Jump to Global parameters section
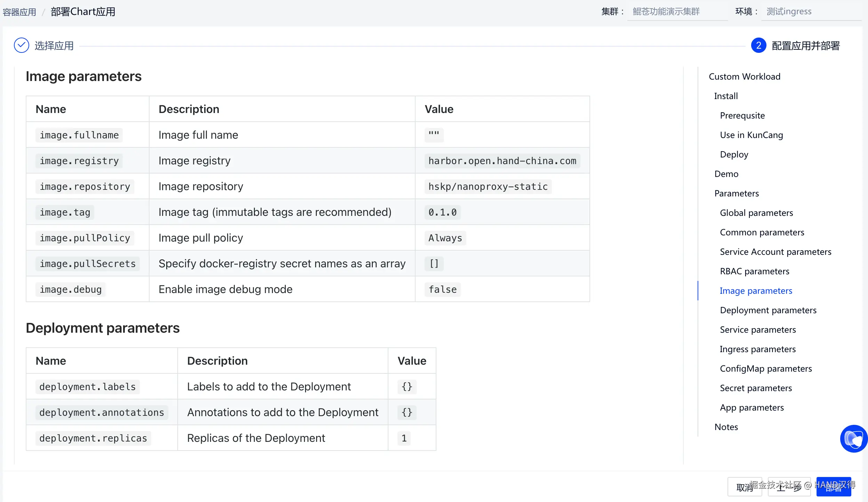868x502 pixels. click(x=756, y=213)
